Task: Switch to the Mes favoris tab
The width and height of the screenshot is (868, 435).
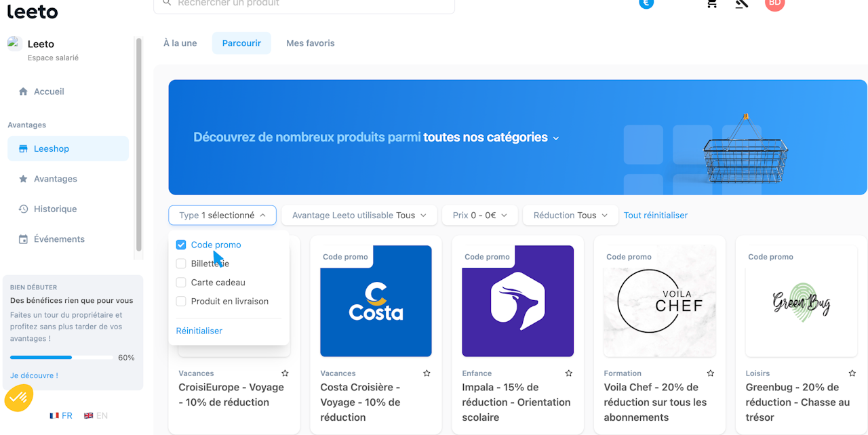Action: tap(310, 43)
